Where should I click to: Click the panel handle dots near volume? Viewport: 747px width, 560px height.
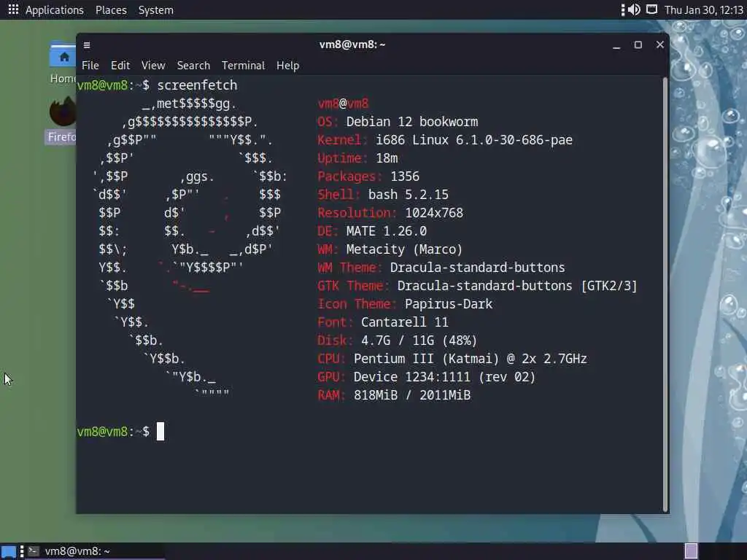pyautogui.click(x=623, y=9)
